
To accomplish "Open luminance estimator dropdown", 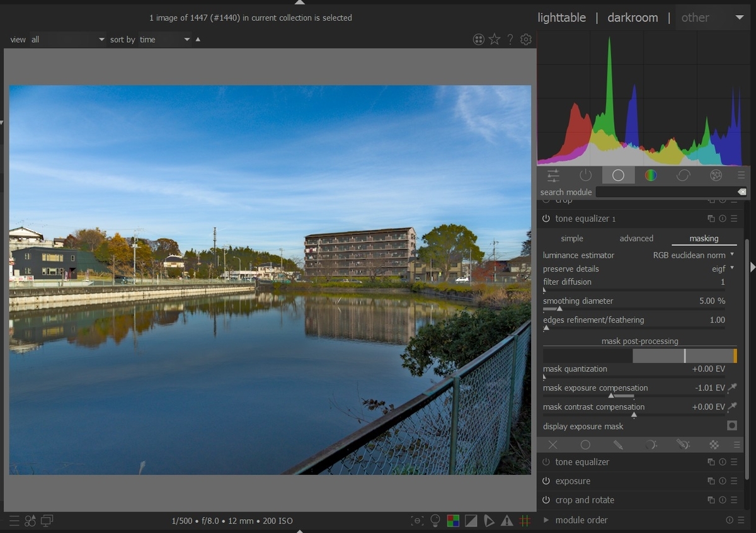I will click(x=693, y=255).
